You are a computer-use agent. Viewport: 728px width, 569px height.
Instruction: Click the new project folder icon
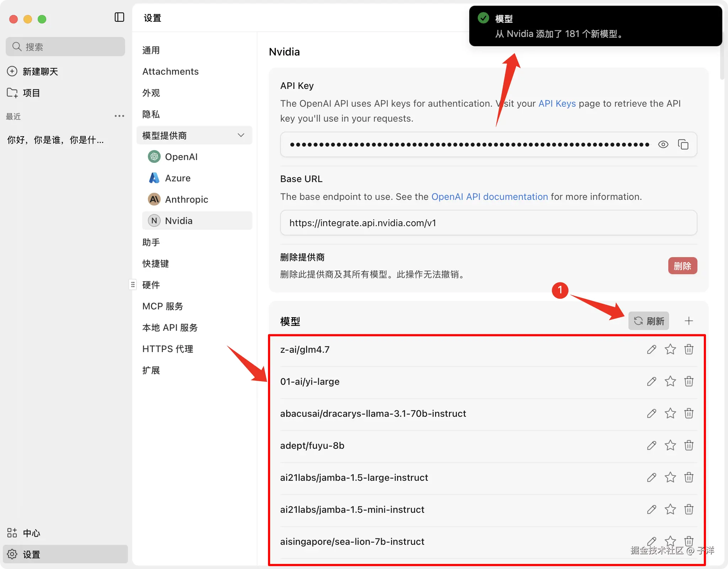point(12,93)
